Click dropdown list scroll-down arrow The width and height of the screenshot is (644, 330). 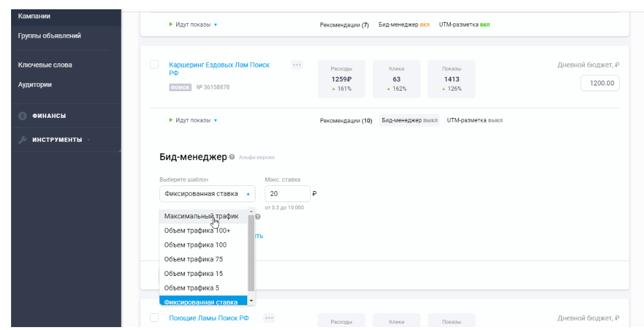pos(251,301)
